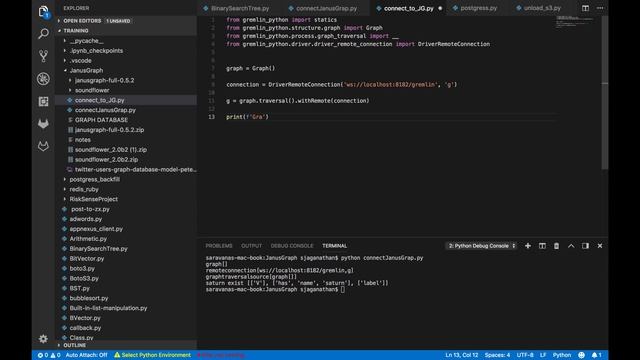
Task: Select the TERMINAL panel tab
Action: click(334, 246)
